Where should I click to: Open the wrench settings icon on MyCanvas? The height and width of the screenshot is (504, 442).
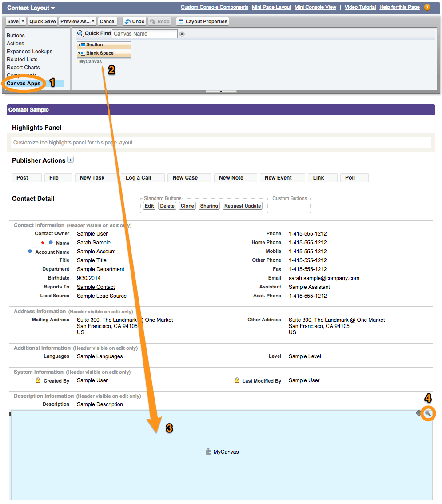point(427,413)
